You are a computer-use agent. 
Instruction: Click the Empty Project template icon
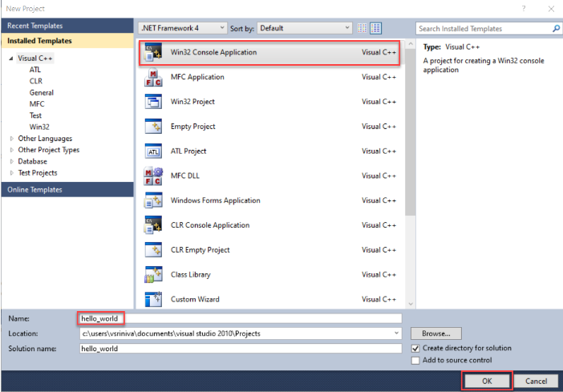click(153, 127)
